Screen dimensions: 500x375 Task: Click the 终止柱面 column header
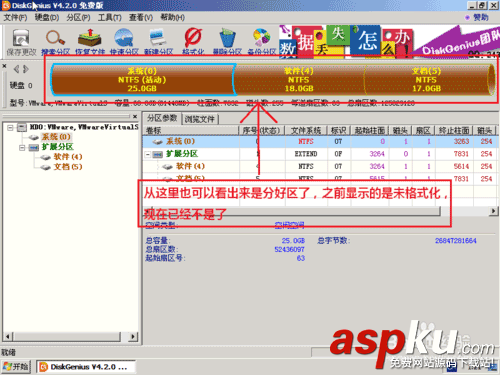click(x=454, y=130)
